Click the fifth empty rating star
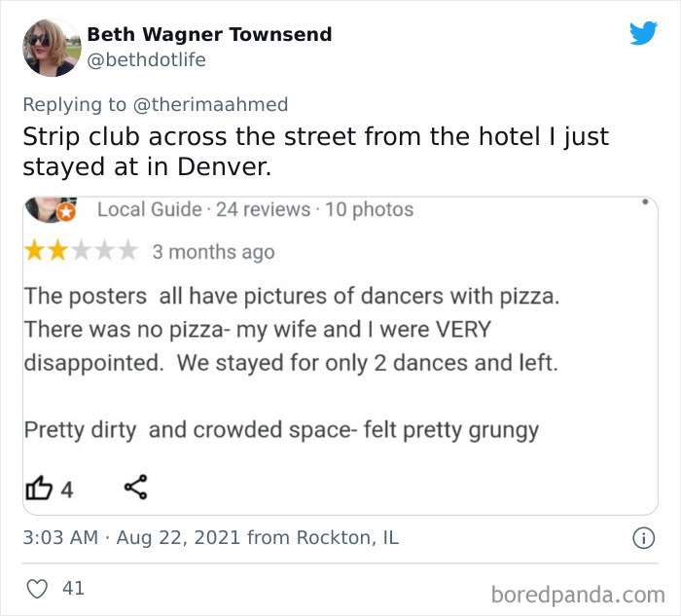The height and width of the screenshot is (616, 681). click(129, 252)
